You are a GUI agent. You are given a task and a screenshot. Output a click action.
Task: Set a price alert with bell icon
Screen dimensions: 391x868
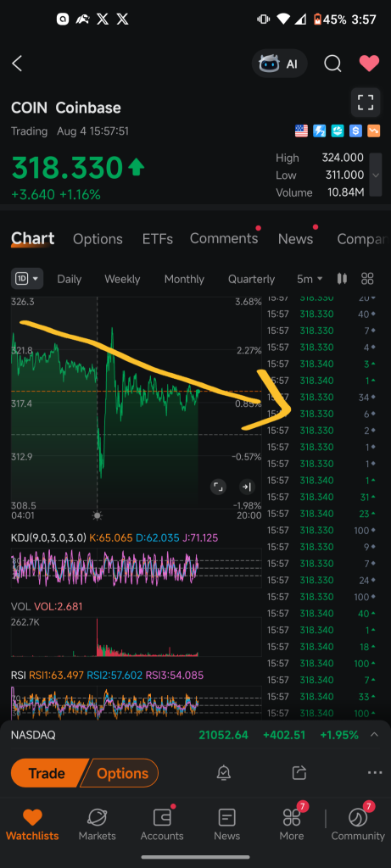(x=224, y=773)
